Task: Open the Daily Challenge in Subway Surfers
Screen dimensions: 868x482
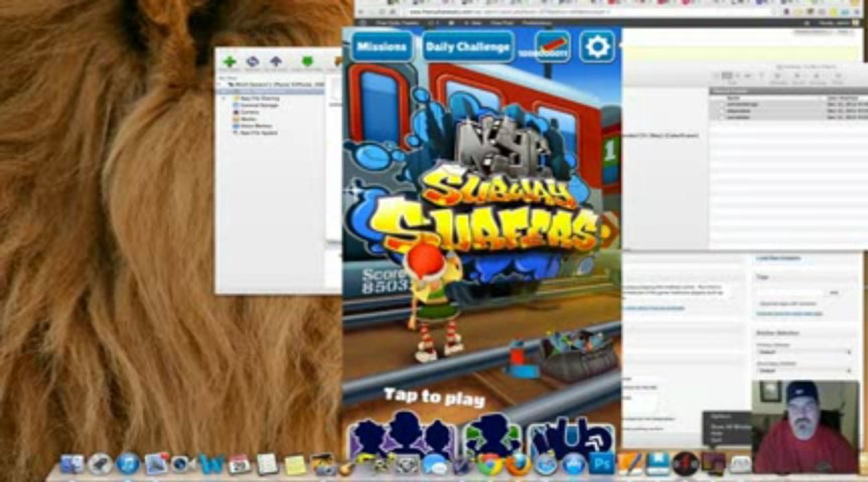Action: pos(467,47)
